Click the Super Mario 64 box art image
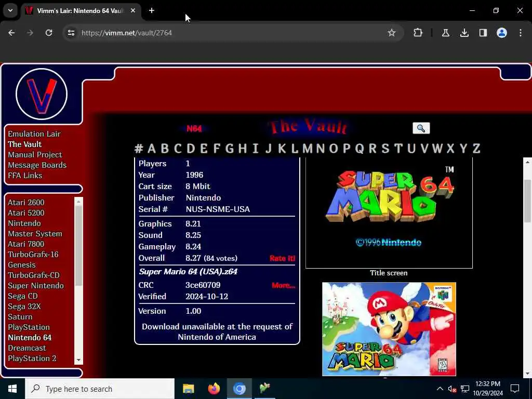532x399 pixels. click(x=389, y=329)
